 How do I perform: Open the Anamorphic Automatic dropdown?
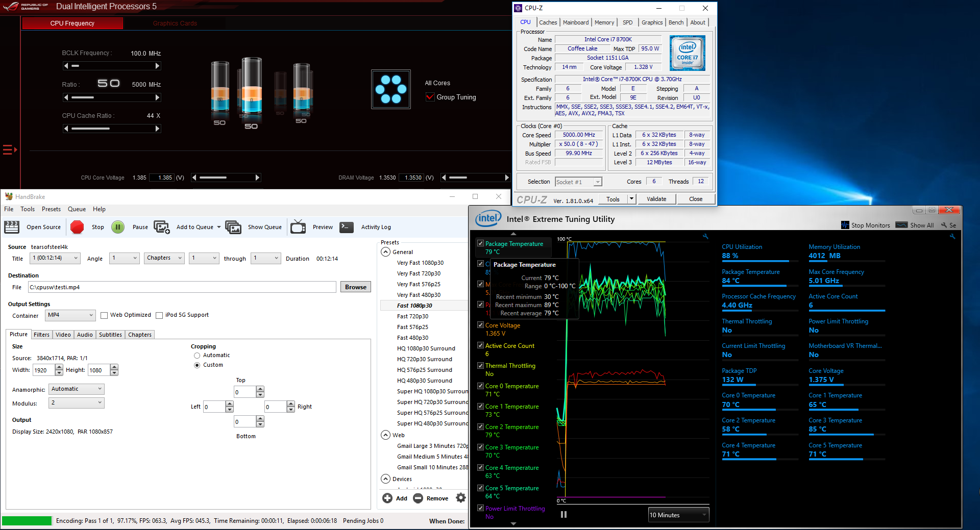(x=77, y=389)
